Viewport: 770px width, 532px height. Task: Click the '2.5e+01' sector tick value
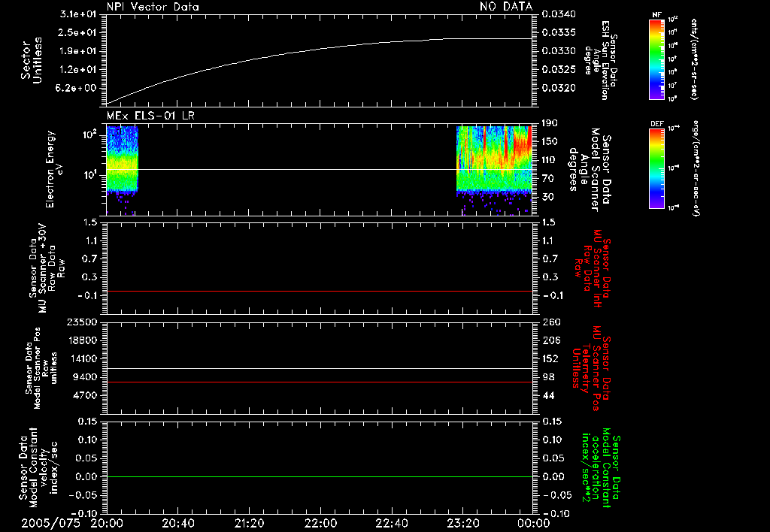(78, 32)
